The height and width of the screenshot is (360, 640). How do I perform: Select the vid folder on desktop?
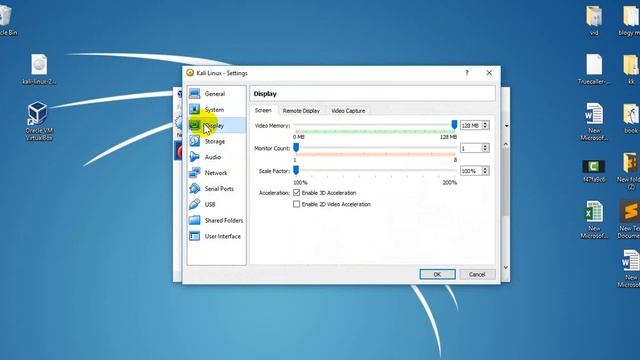[x=594, y=20]
